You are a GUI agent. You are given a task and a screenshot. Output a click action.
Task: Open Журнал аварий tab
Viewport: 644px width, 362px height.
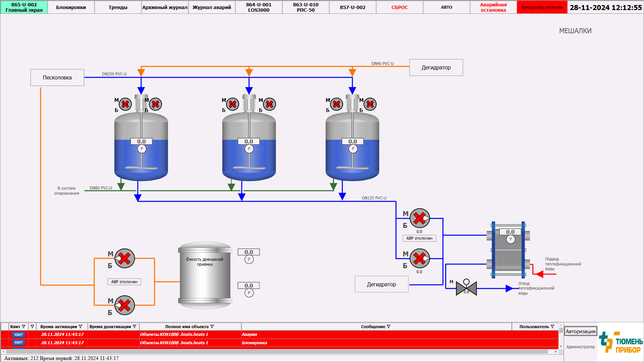click(x=212, y=7)
